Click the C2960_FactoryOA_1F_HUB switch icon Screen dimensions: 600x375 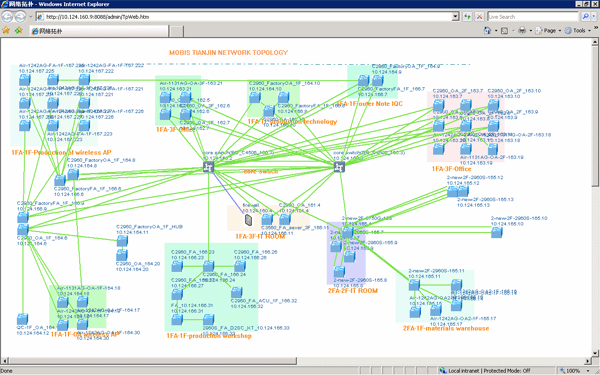click(x=122, y=241)
